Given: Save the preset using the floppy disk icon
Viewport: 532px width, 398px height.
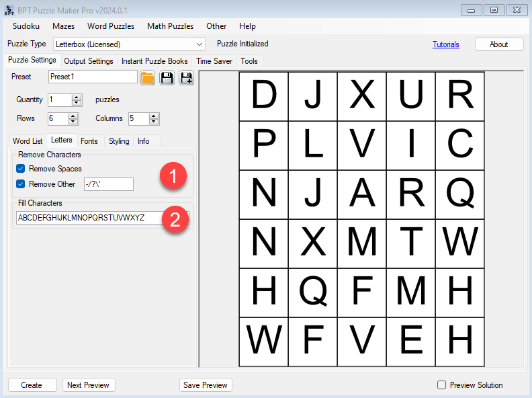Looking at the screenshot, I should tap(167, 77).
